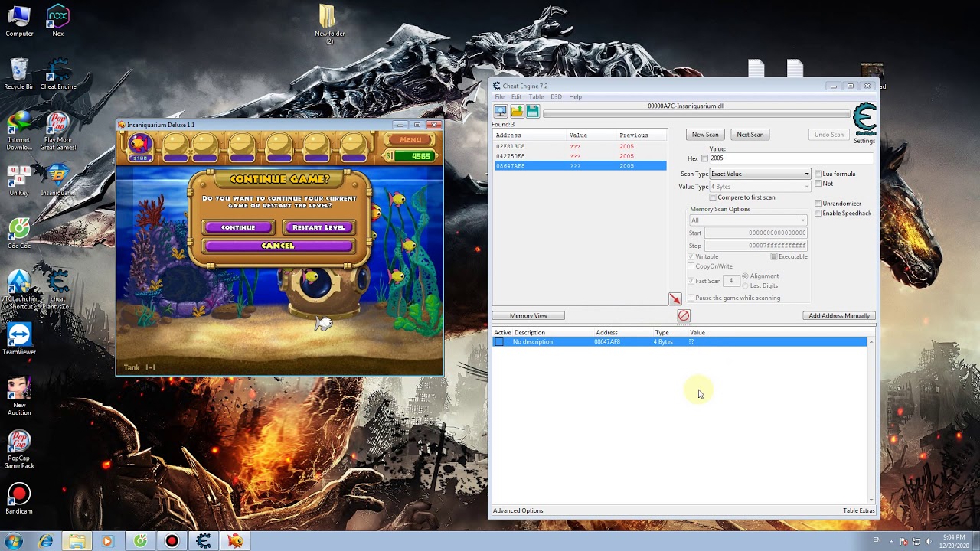Viewport: 980px width, 551px height.
Task: Open the Recycle Bin desktop icon
Action: 19,74
